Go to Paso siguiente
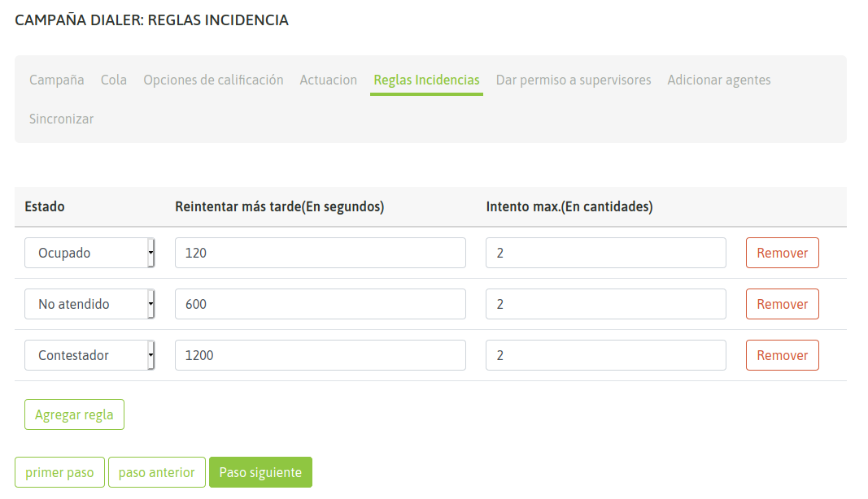This screenshot has height=499, width=868. point(260,472)
